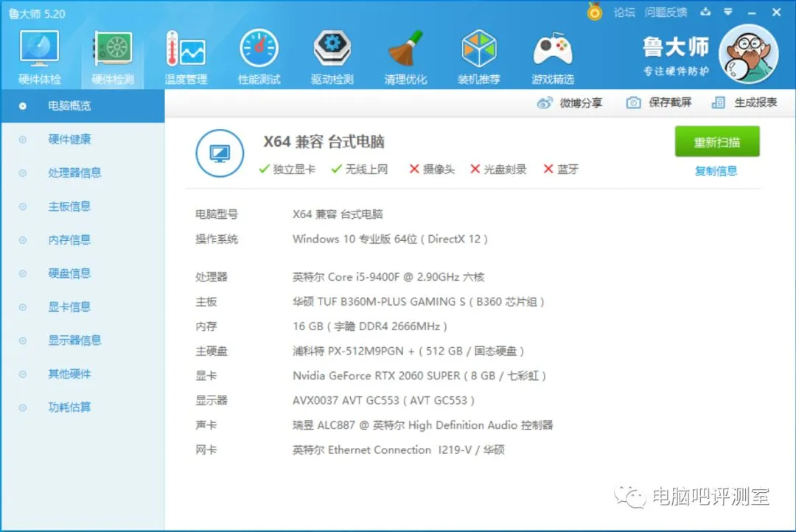Viewport: 796px width, 532px height.
Task: Click 复制信息 copy info link
Action: point(716,171)
